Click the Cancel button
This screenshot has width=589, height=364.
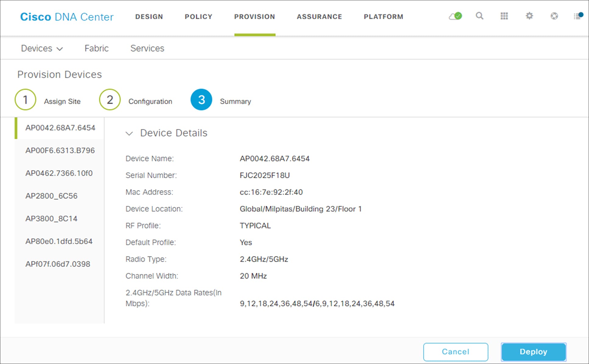456,352
